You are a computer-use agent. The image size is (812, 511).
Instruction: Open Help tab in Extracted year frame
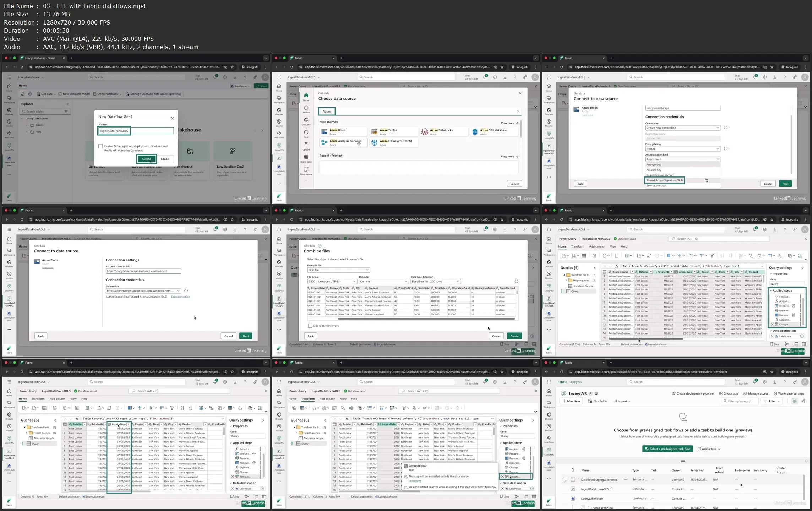pos(354,399)
